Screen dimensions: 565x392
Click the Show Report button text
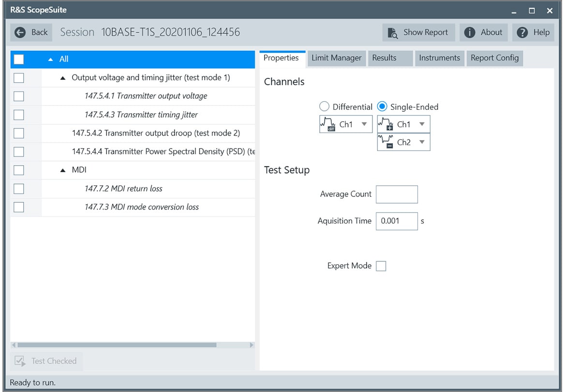point(426,32)
